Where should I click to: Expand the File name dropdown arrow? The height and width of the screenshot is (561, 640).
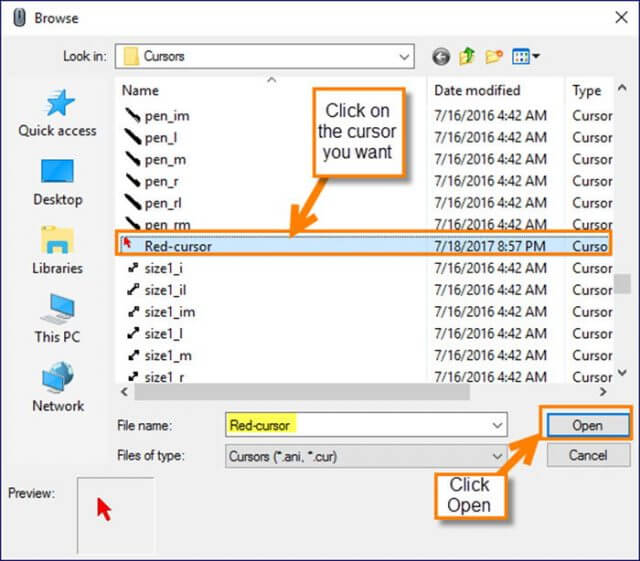coord(497,425)
